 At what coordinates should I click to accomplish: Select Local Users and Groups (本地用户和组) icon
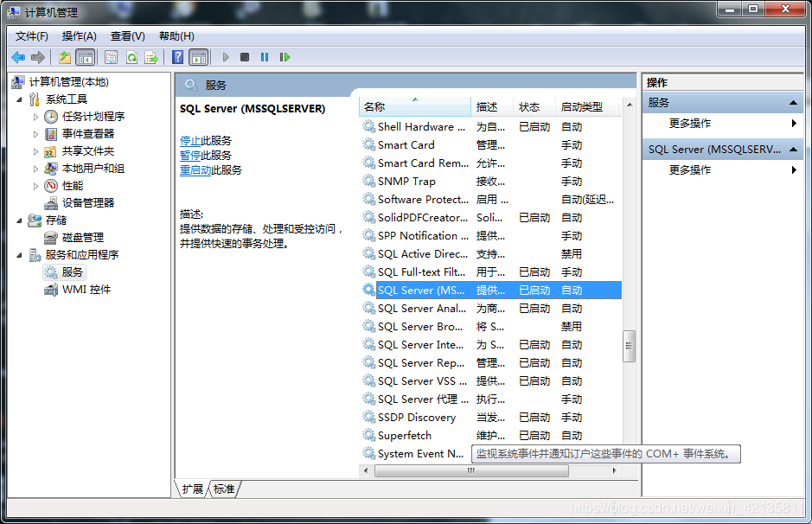pos(51,169)
